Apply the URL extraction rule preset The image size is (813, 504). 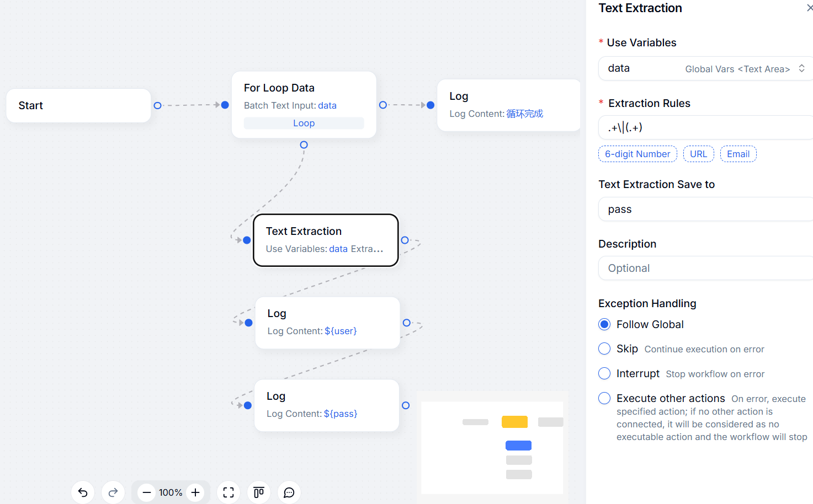coord(698,154)
